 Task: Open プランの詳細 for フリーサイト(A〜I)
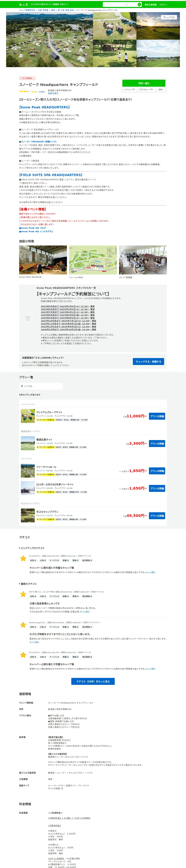[x=157, y=471]
